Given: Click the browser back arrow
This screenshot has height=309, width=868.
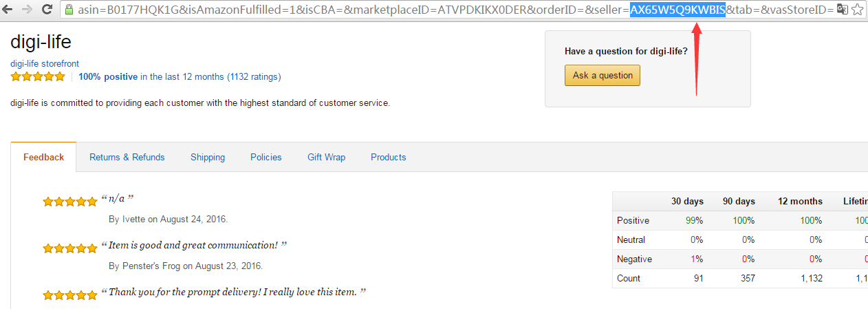Looking at the screenshot, I should tap(9, 10).
